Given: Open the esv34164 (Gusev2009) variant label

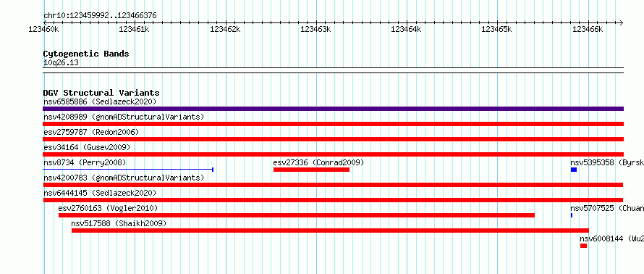Looking at the screenshot, I should point(87,147).
